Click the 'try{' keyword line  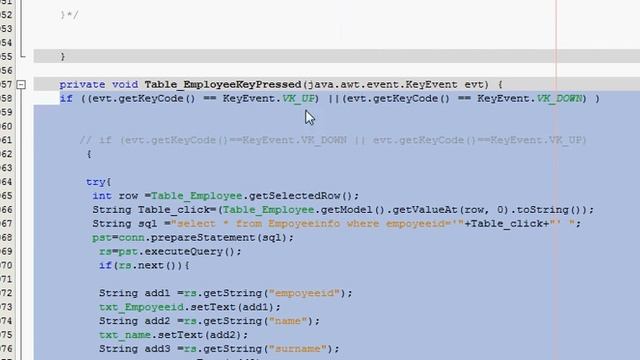pyautogui.click(x=98, y=182)
